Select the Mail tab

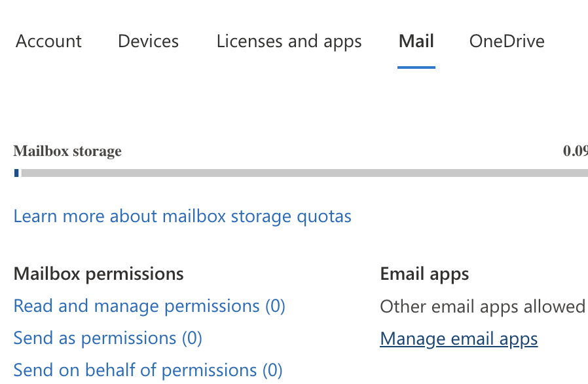coord(416,41)
